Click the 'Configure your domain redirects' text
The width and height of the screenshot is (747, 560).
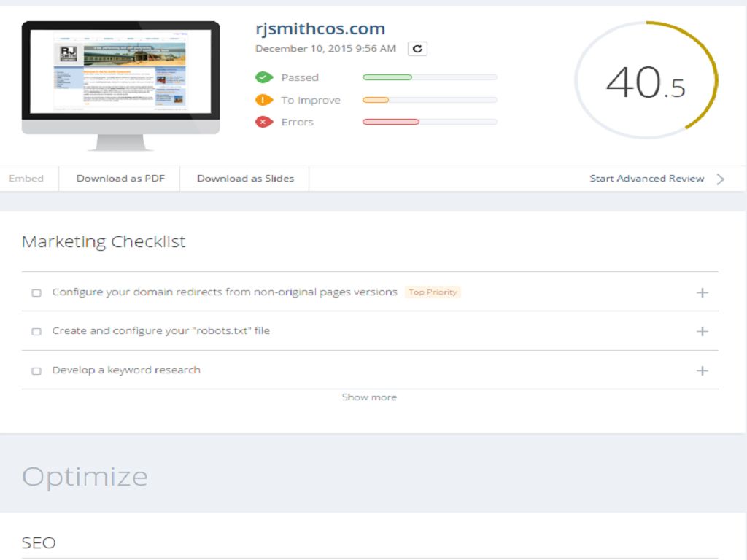point(225,292)
